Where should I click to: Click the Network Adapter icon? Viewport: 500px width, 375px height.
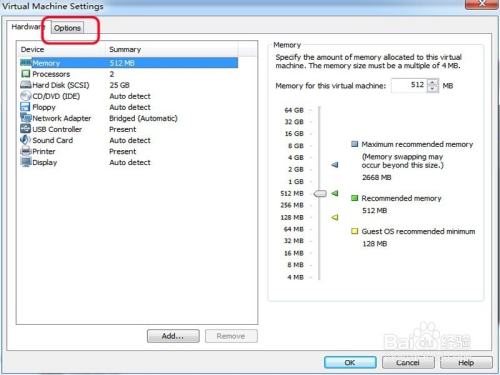pyautogui.click(x=26, y=118)
